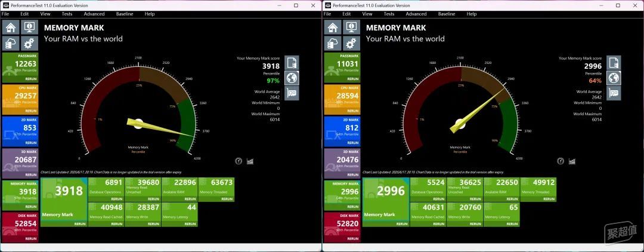This screenshot has width=644, height=252.
Task: Rerun Database Operations test scoring 6891
Action: point(116,199)
